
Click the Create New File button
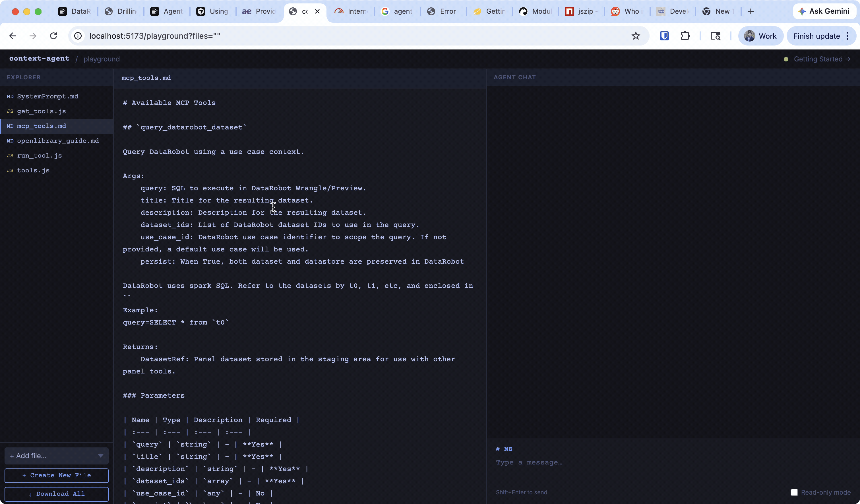(57, 475)
